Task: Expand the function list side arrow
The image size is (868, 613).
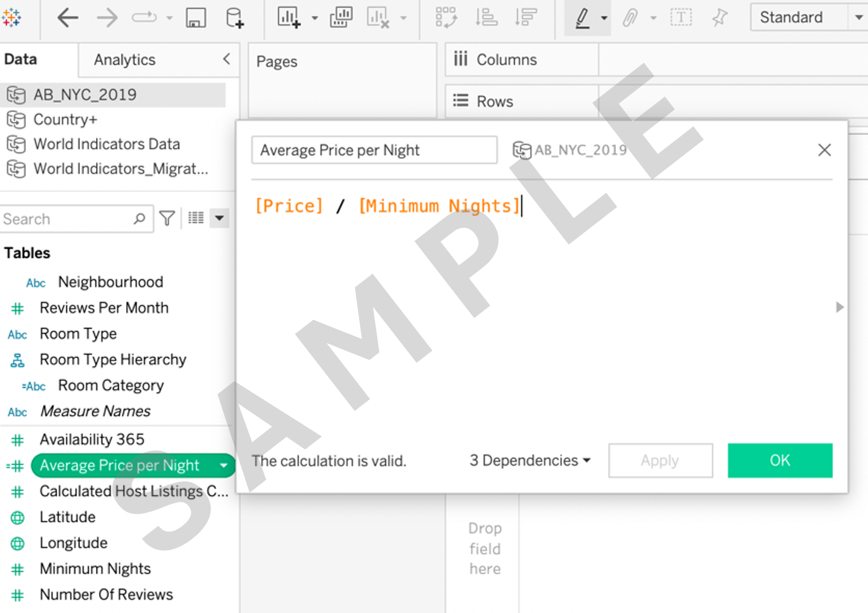Action: click(x=840, y=307)
